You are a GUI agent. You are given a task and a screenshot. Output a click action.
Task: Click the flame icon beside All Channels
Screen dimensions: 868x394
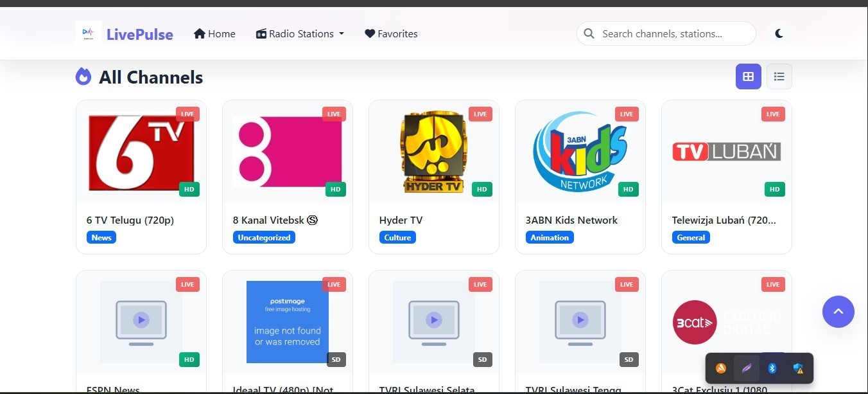click(x=83, y=76)
